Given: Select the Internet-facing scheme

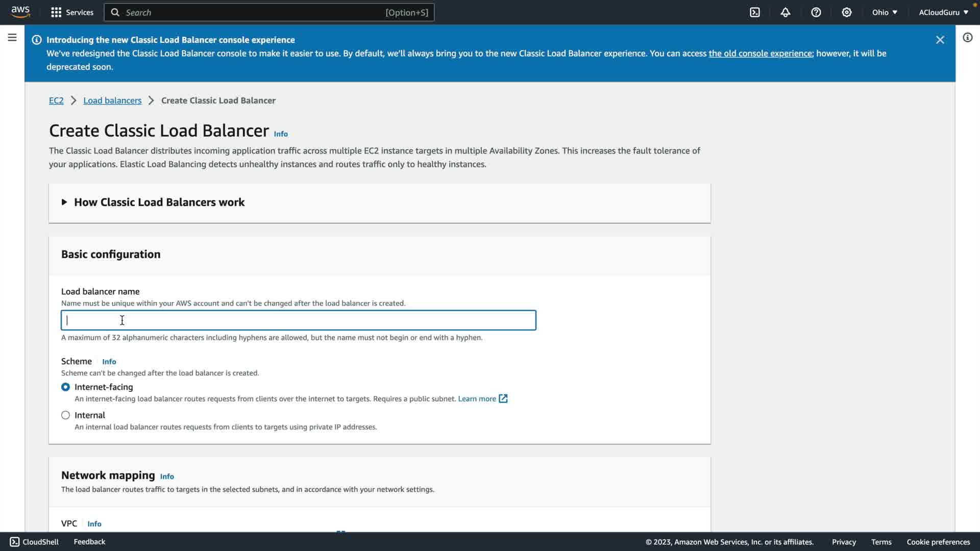Looking at the screenshot, I should 65,387.
